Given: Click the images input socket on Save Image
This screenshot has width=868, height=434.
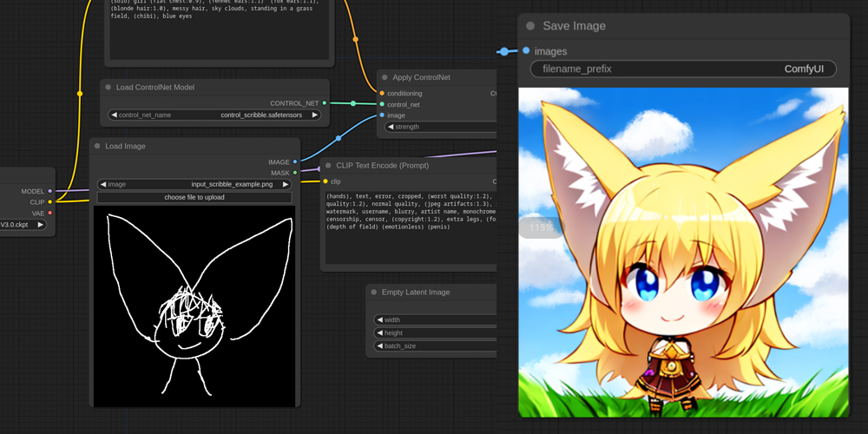Looking at the screenshot, I should (x=526, y=50).
